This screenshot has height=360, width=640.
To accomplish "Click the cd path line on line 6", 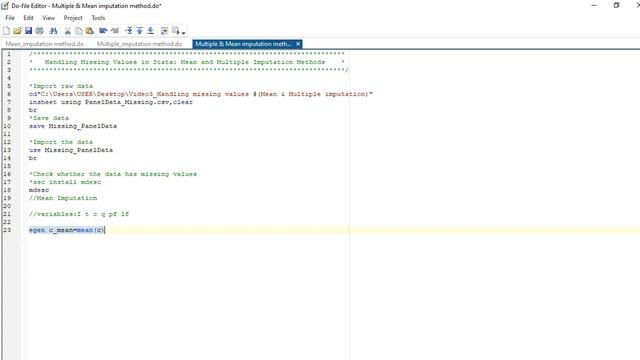I will [200, 94].
